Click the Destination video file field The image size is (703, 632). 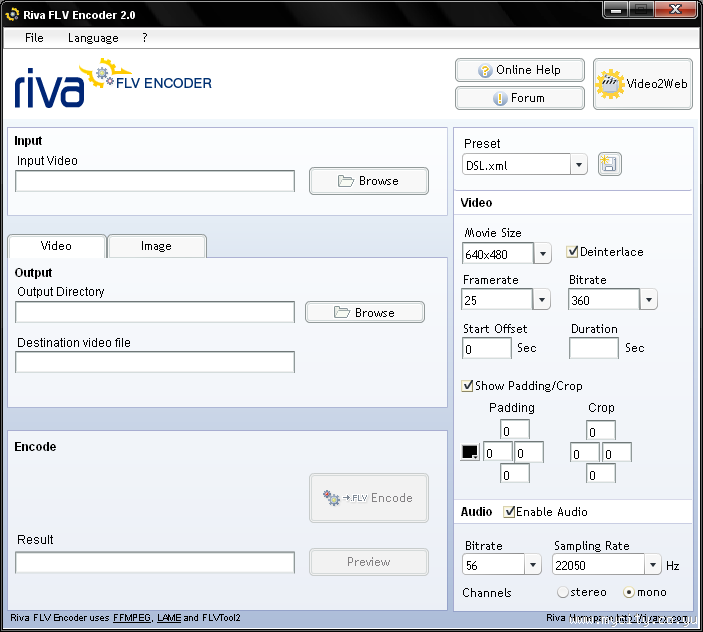[x=155, y=362]
